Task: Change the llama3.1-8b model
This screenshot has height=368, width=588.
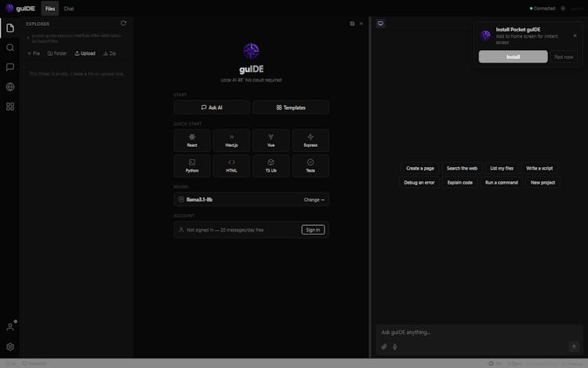Action: tap(314, 200)
